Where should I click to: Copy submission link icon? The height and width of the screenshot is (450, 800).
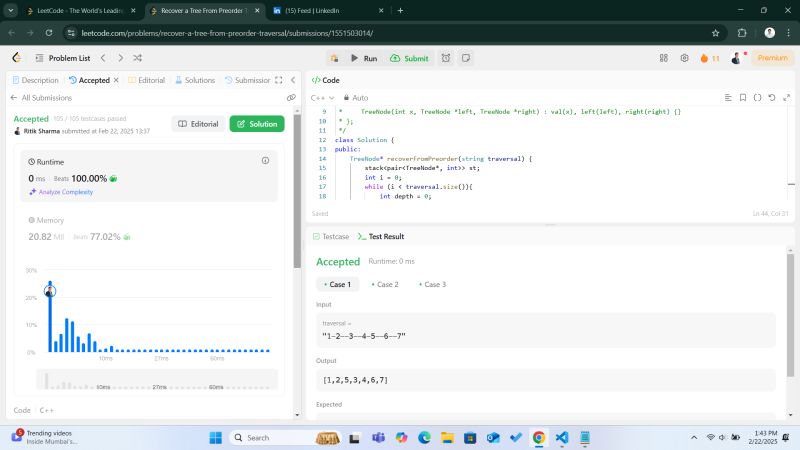point(290,98)
